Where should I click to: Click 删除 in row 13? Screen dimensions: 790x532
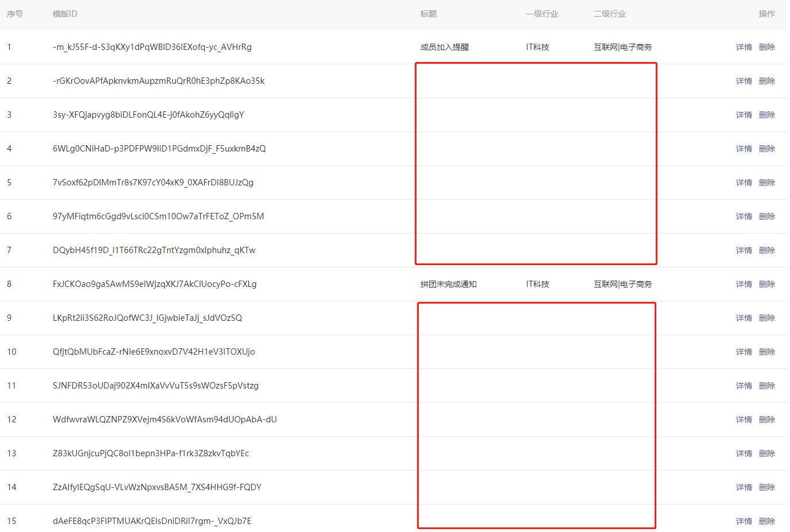point(766,453)
